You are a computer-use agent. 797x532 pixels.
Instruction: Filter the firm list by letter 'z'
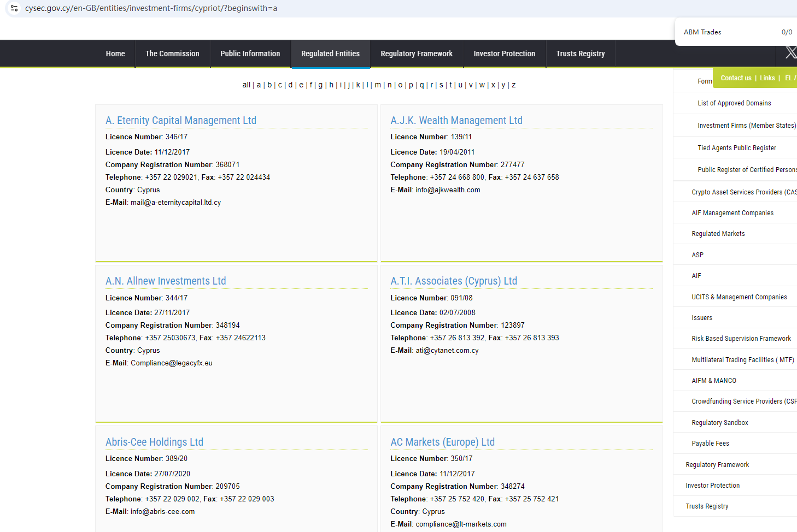[x=513, y=85]
